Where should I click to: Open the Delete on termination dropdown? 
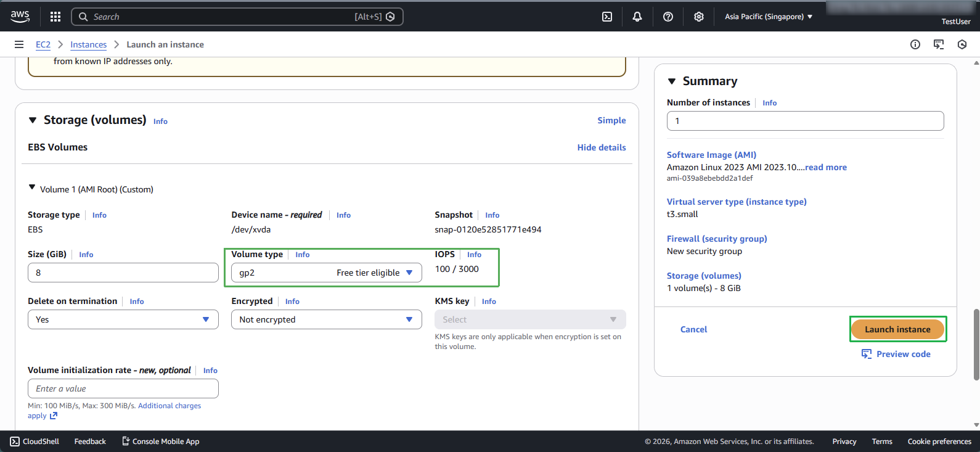(x=123, y=319)
